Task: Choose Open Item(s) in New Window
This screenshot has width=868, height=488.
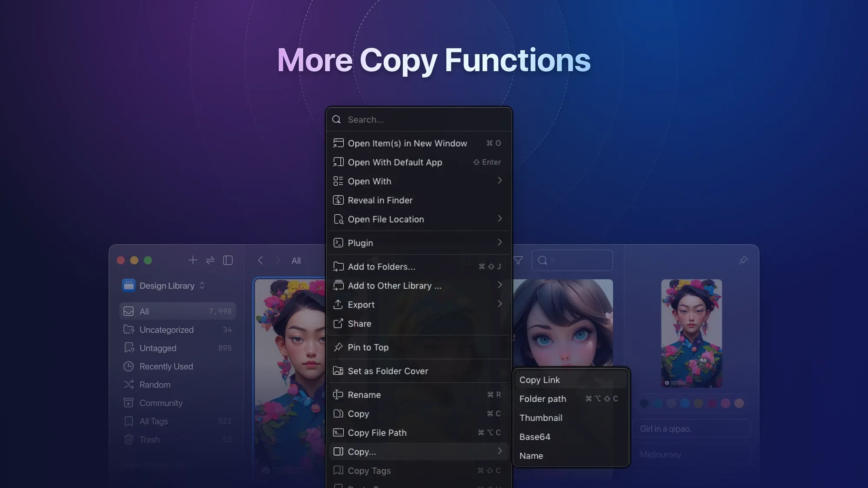Action: coord(419,143)
